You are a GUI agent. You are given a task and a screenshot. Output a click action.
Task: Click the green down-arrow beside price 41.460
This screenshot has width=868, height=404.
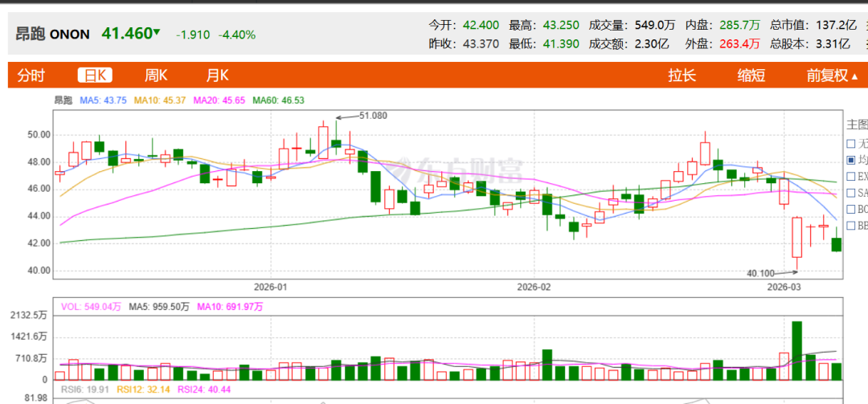tap(157, 33)
